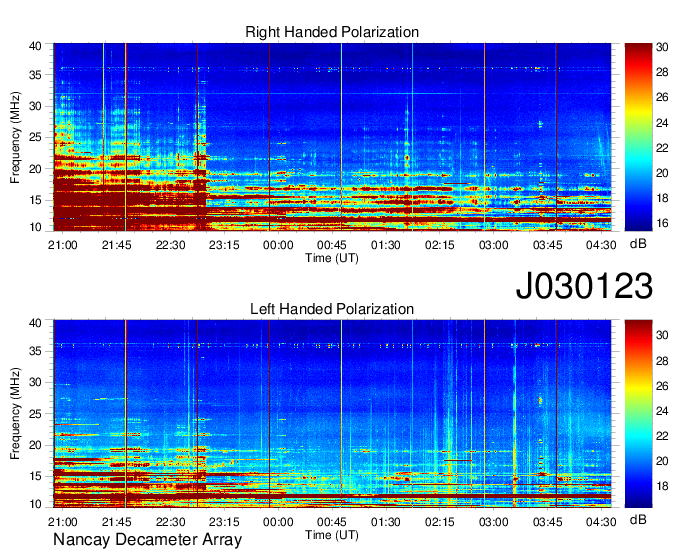Click the 21:00 time tick under the Right Handed plot

click(63, 245)
